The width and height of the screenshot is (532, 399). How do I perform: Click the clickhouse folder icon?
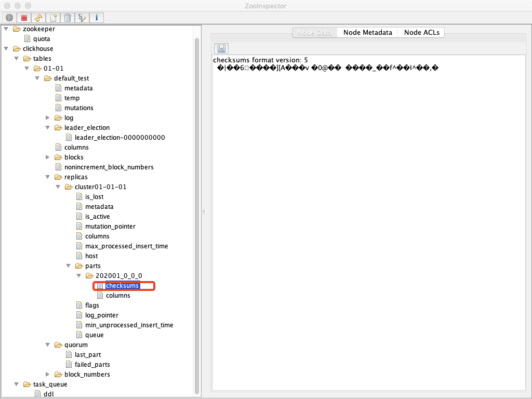tap(17, 48)
